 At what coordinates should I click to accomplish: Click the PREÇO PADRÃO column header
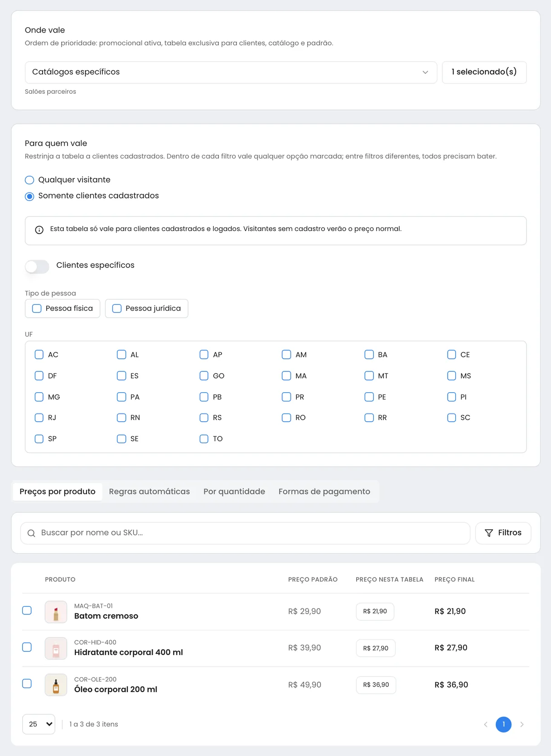pyautogui.click(x=313, y=580)
